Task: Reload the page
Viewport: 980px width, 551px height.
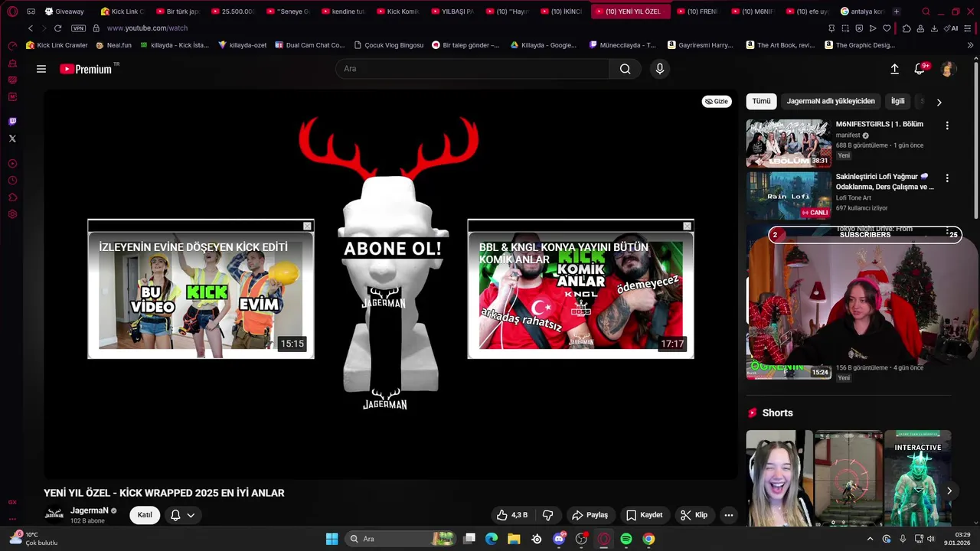Action: point(57,28)
